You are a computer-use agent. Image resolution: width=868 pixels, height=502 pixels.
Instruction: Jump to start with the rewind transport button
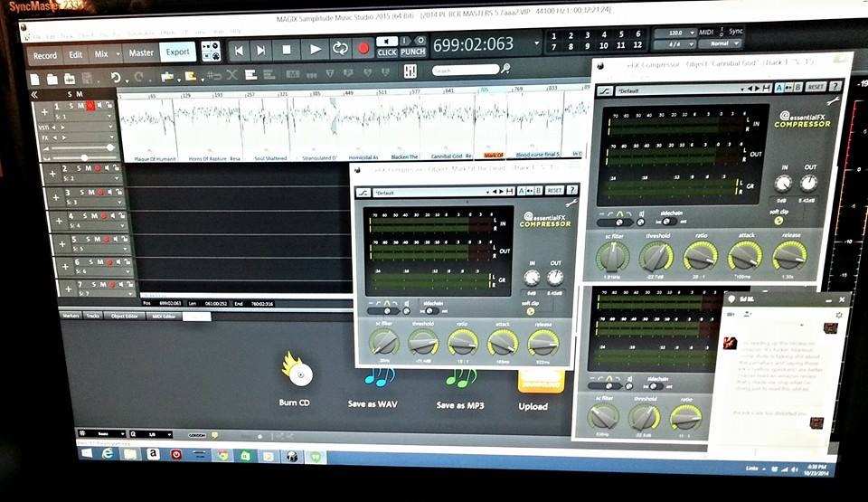[x=239, y=51]
